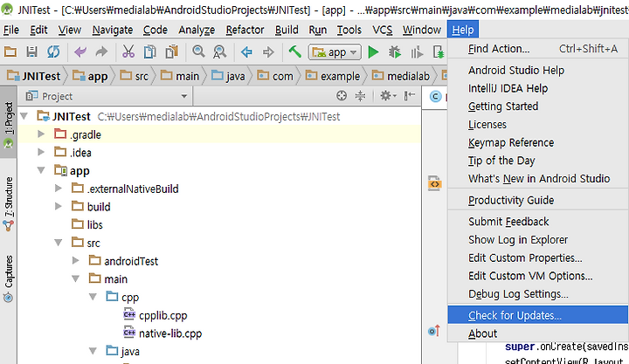Open Productivity Guide menu entry
This screenshot has height=364, width=629.
click(537, 200)
